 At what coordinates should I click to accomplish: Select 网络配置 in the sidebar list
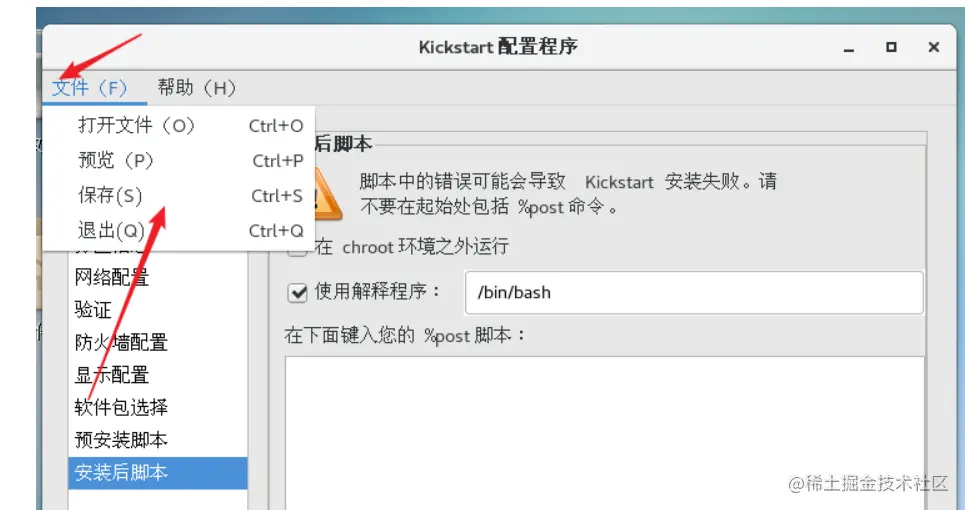(x=158, y=277)
